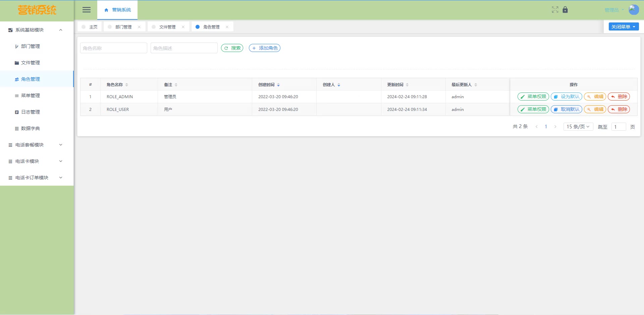The width and height of the screenshot is (644, 315).
Task: Go to previous page arrow
Action: (537, 127)
